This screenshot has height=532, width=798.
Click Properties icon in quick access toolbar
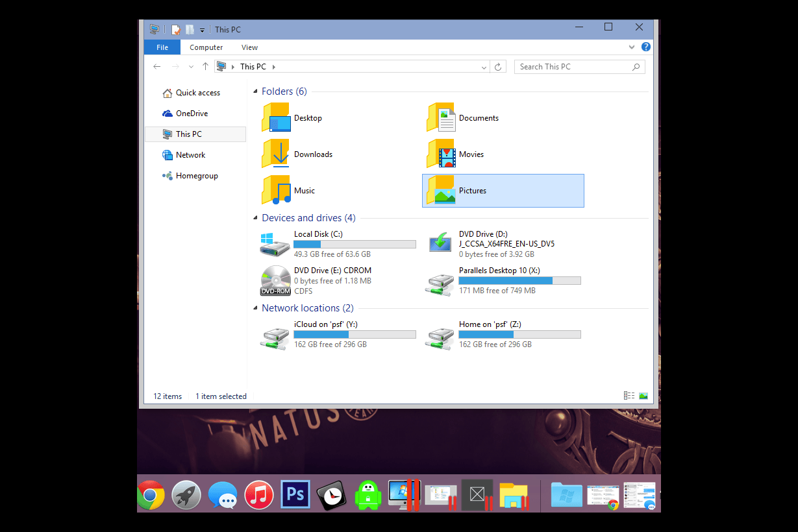tap(175, 29)
